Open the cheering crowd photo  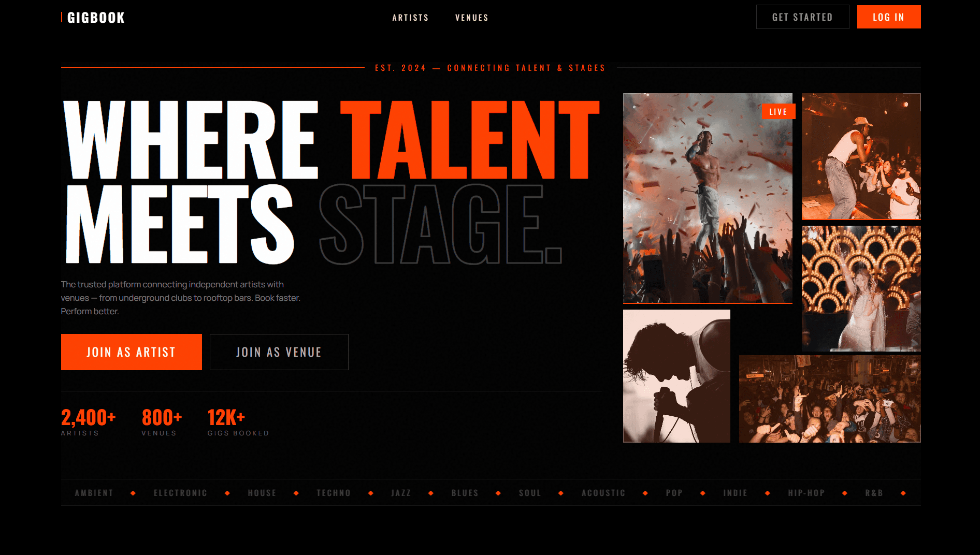pyautogui.click(x=830, y=399)
